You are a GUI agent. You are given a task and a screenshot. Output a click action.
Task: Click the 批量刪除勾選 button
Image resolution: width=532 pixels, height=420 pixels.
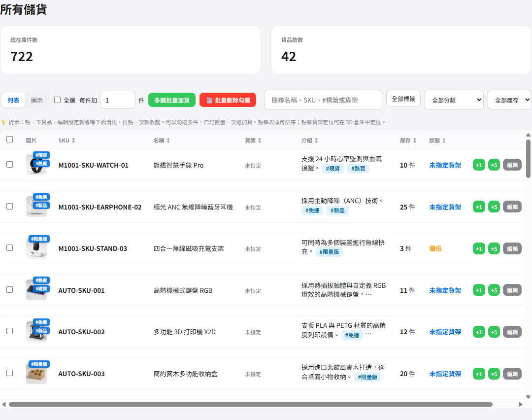pos(228,100)
